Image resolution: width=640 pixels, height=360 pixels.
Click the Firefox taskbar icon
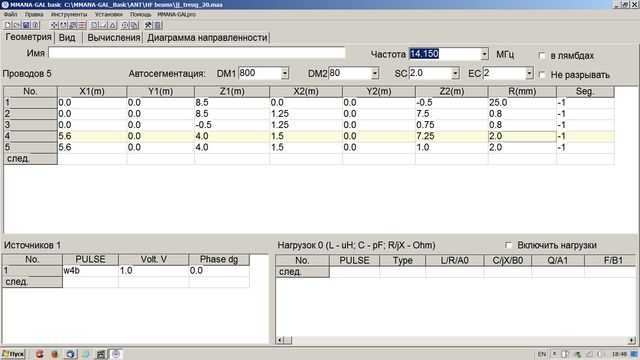coord(55,354)
